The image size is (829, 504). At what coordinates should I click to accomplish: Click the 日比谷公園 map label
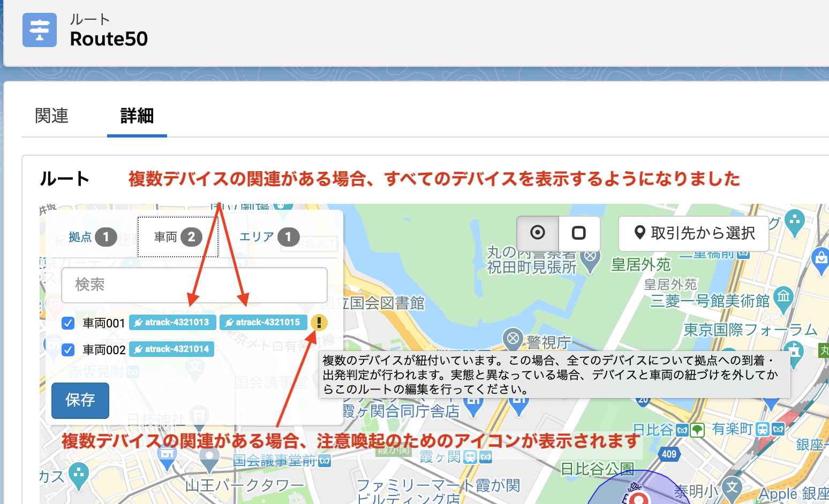tap(597, 469)
